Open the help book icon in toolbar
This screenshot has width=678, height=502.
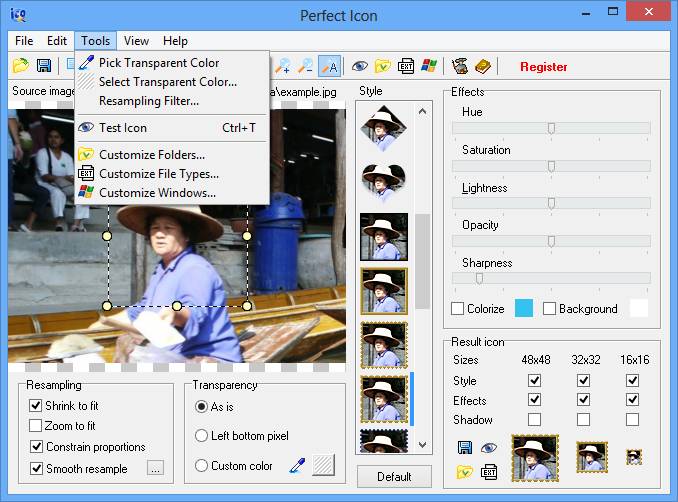click(x=483, y=66)
